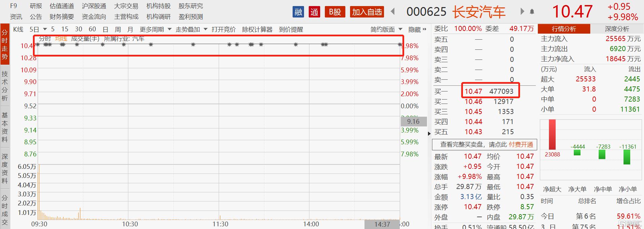Switch to 深度分析 tab

[x=617, y=29]
